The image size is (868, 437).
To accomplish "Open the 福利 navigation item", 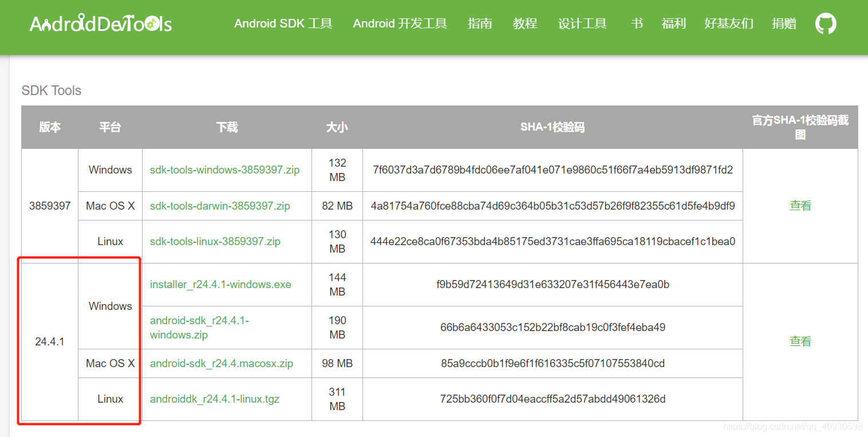I will coord(674,23).
